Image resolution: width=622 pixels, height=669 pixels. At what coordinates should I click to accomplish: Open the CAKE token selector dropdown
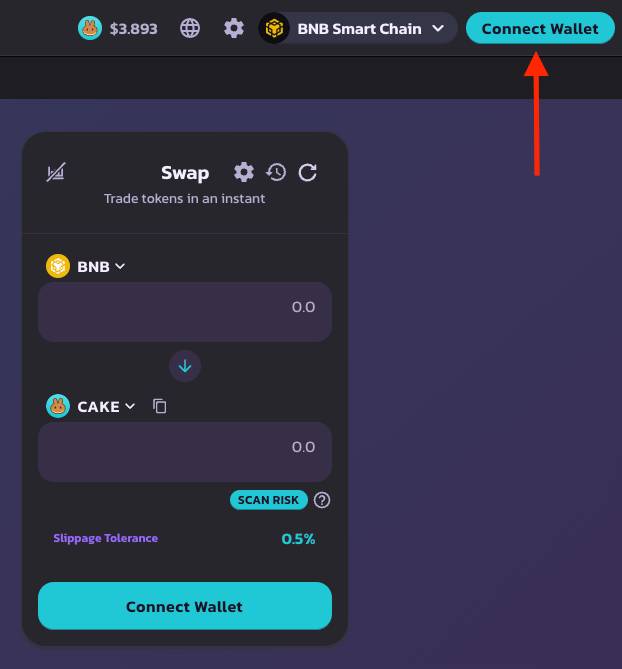(x=91, y=406)
